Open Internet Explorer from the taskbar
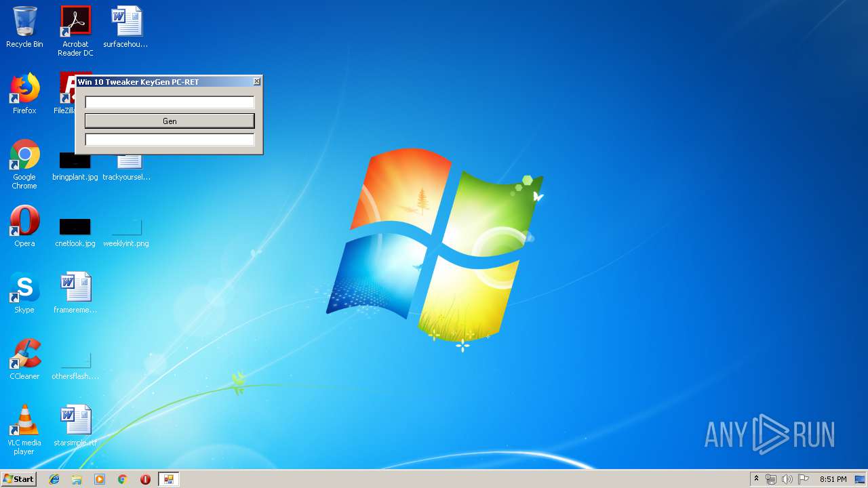Image resolution: width=868 pixels, height=488 pixels. [54, 479]
